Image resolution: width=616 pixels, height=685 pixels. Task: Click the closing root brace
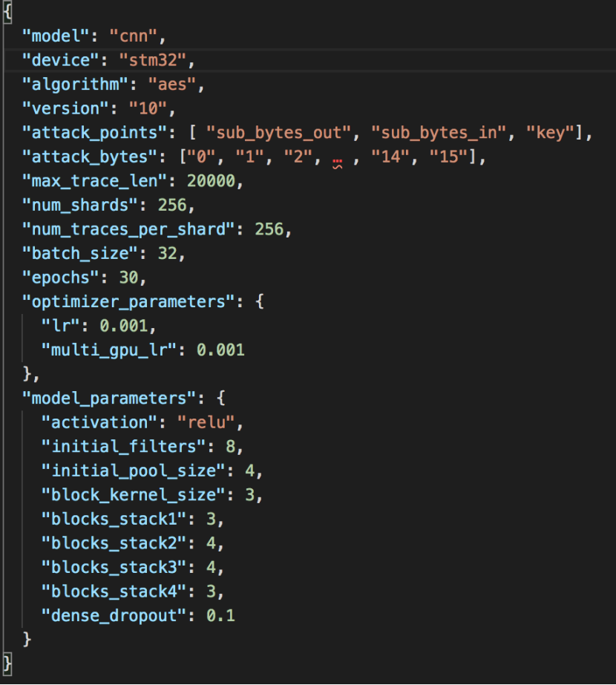(7, 664)
